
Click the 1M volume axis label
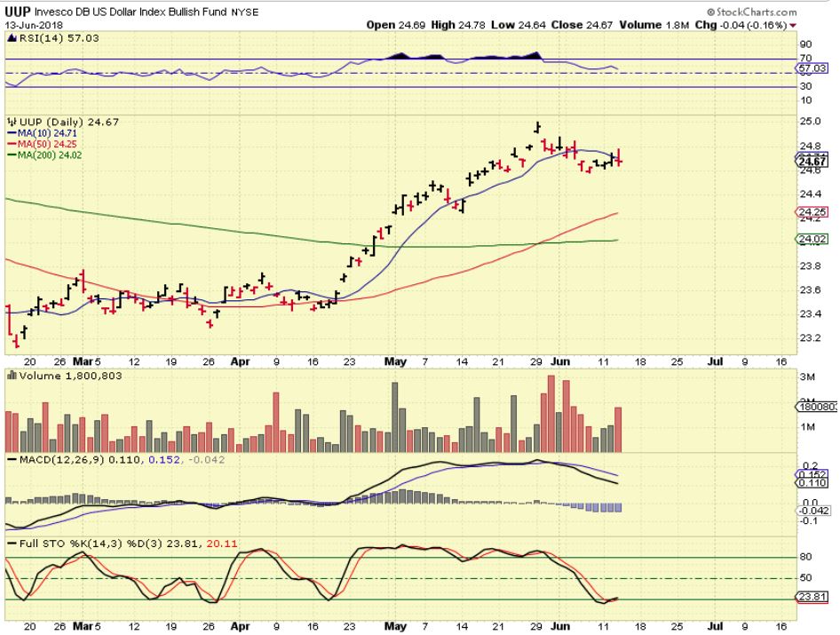point(807,427)
